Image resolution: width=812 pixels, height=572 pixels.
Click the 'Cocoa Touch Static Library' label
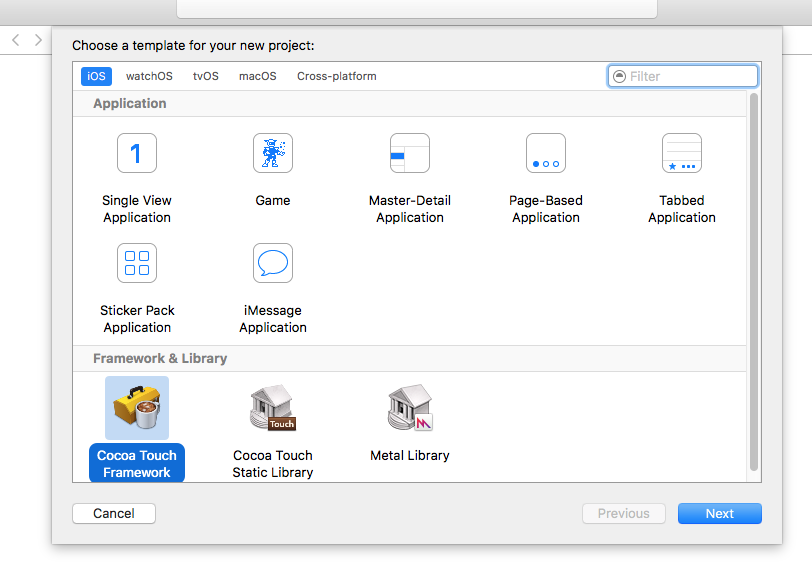click(x=273, y=463)
